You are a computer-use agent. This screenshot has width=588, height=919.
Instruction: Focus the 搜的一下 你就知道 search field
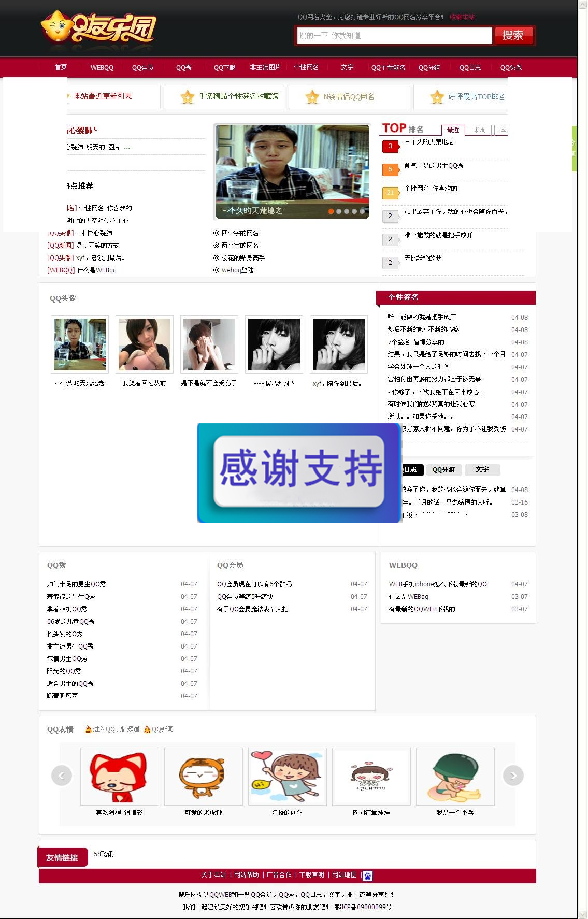(x=394, y=35)
